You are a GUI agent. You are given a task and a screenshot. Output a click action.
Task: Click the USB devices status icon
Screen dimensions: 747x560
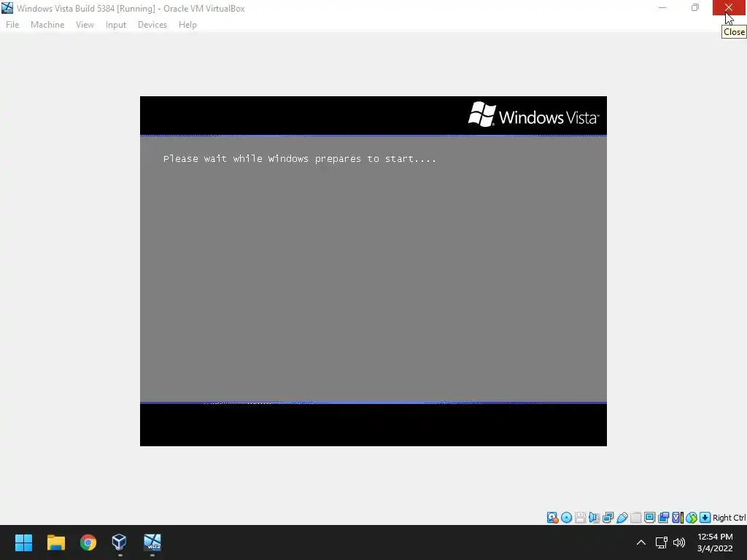(x=622, y=518)
